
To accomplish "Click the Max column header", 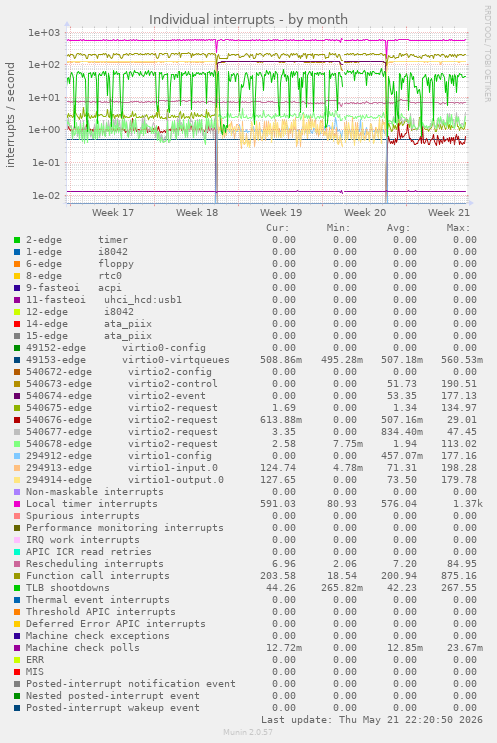I will (x=458, y=228).
